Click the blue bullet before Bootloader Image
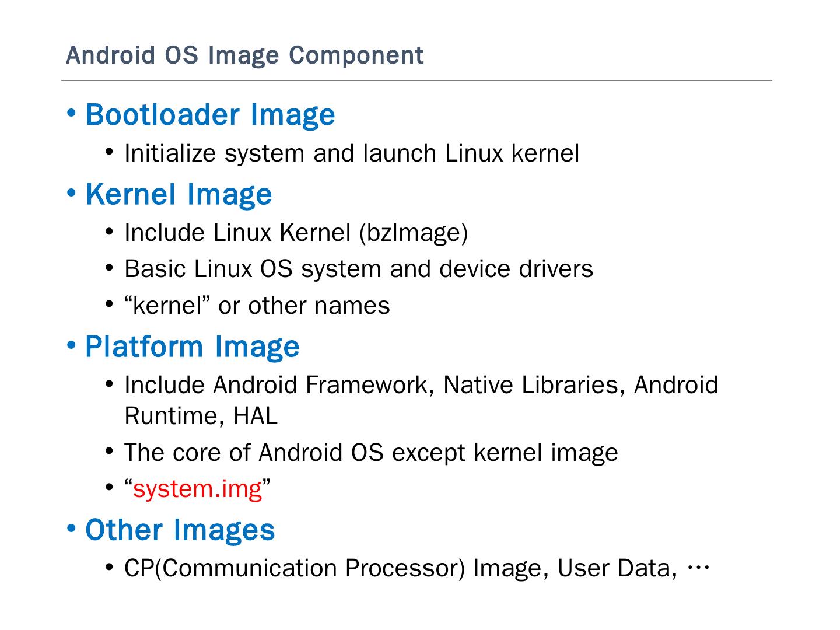 71,113
